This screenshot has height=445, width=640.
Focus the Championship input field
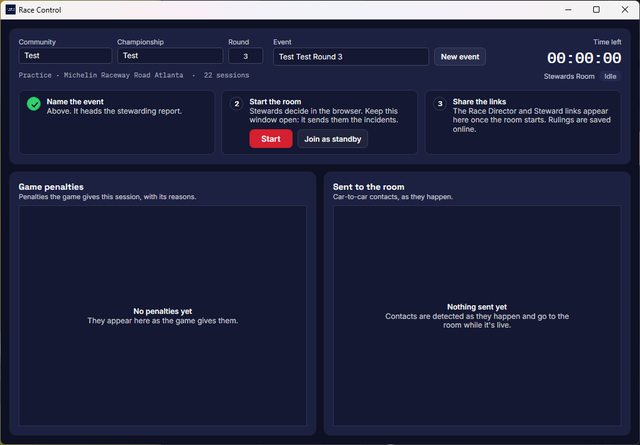point(170,56)
